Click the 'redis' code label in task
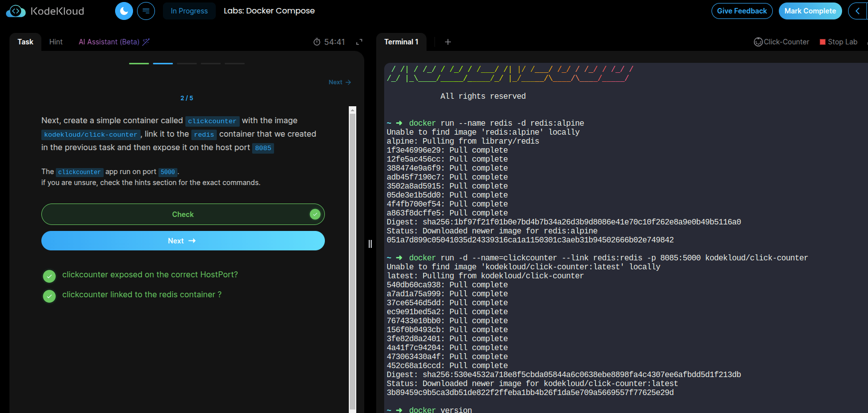868x413 pixels. [204, 135]
